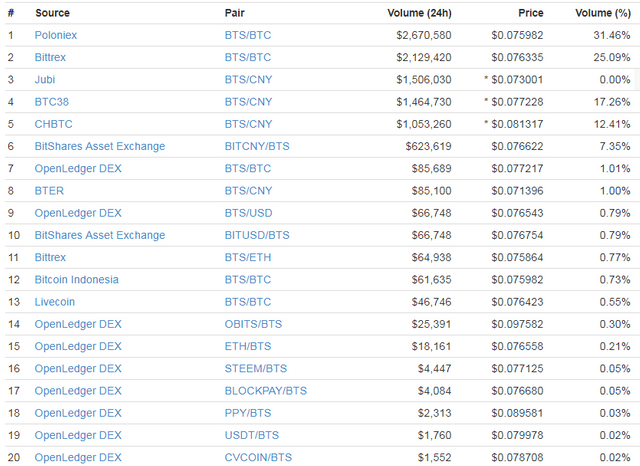Open the Poloniex exchange link
This screenshot has width=640, height=466.
[56, 35]
